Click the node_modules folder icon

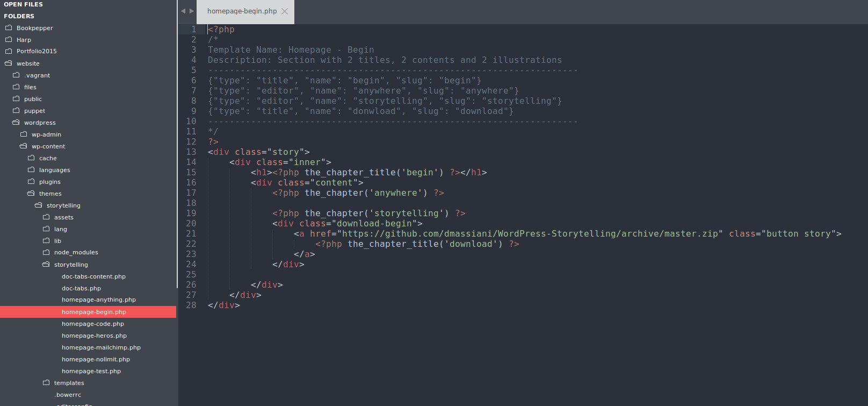46,252
